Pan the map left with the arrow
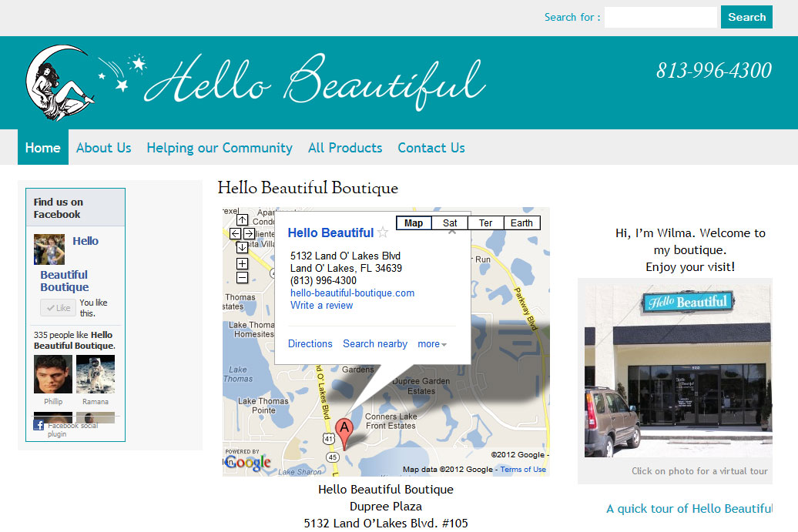798x532 pixels. pyautogui.click(x=235, y=233)
